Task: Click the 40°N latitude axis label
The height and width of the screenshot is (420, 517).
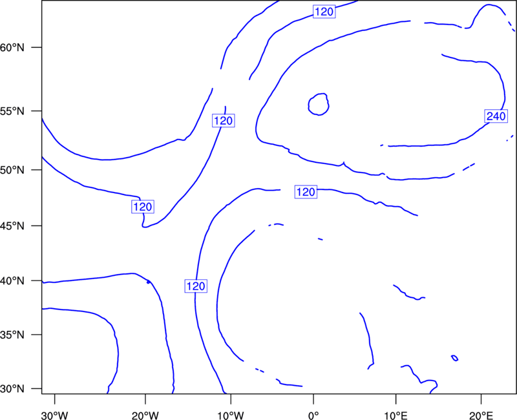Action: [12, 281]
